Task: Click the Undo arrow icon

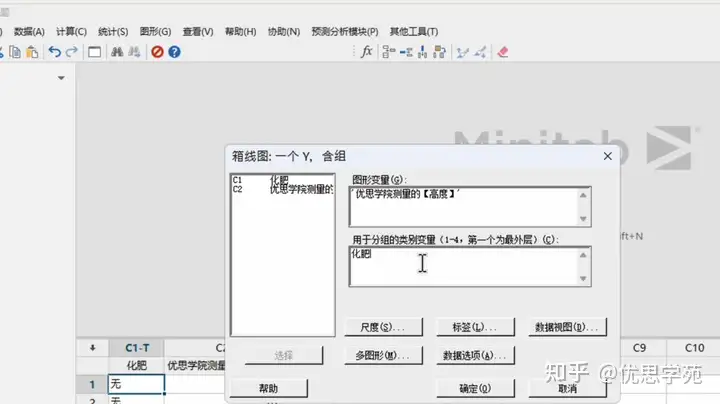Action: pyautogui.click(x=55, y=52)
